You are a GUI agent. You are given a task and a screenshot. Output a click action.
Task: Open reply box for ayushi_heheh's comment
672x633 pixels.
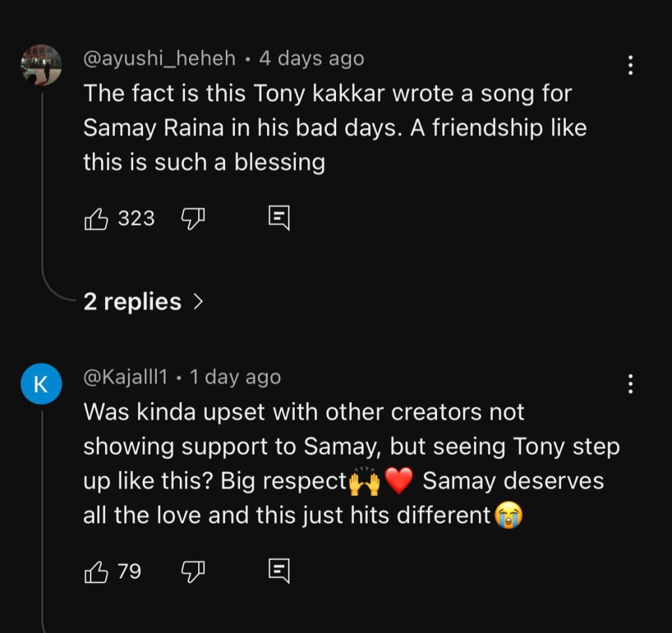pos(279,218)
